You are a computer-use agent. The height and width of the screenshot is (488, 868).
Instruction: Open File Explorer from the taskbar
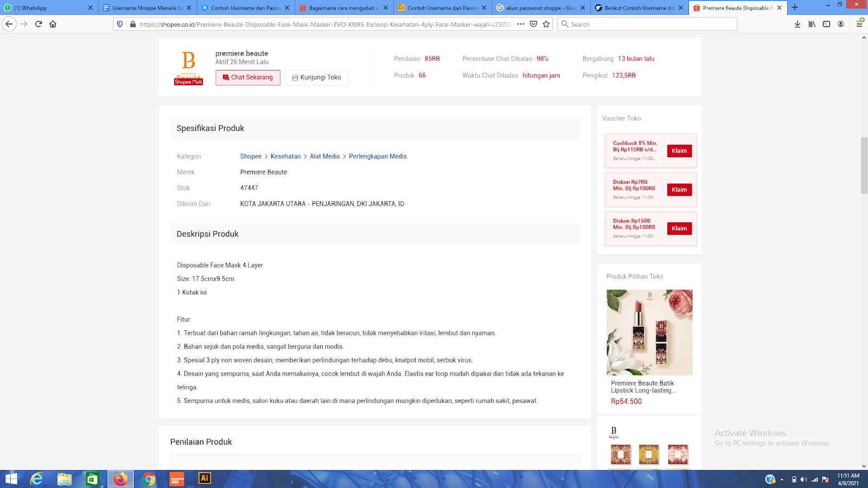65,479
